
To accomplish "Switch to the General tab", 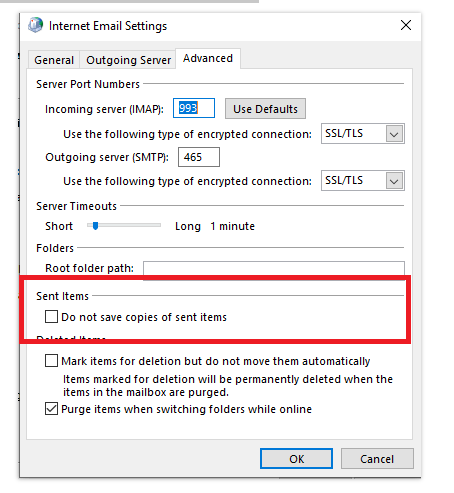I will click(x=54, y=60).
